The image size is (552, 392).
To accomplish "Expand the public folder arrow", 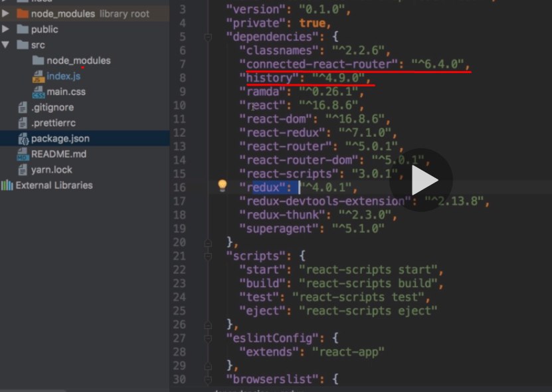I will (5, 29).
